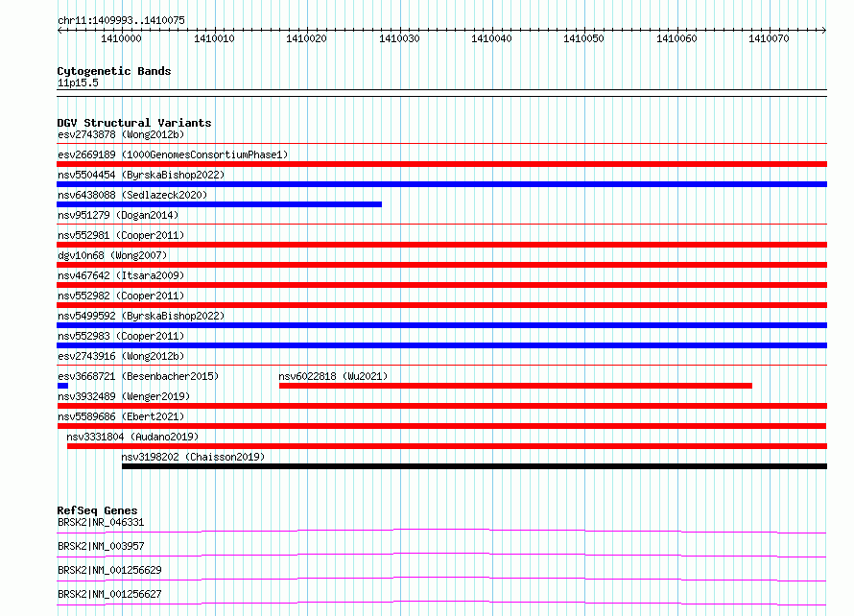Click the nsv5589686 (Ebert2021) label
Image resolution: width=854 pixels, height=616 pixels.
(121, 416)
